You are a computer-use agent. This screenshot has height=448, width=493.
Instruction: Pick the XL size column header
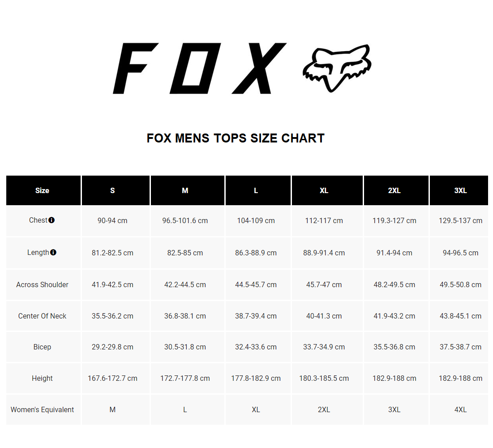coord(324,190)
